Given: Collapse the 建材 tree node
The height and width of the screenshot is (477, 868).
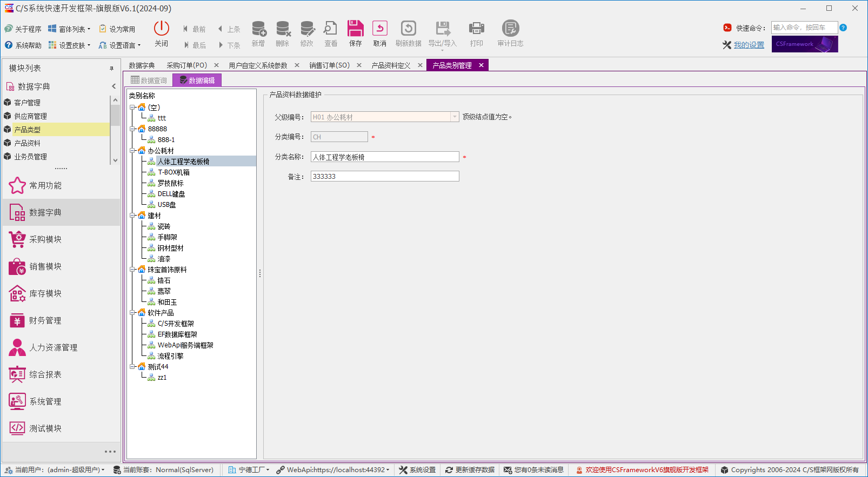Looking at the screenshot, I should coord(132,216).
